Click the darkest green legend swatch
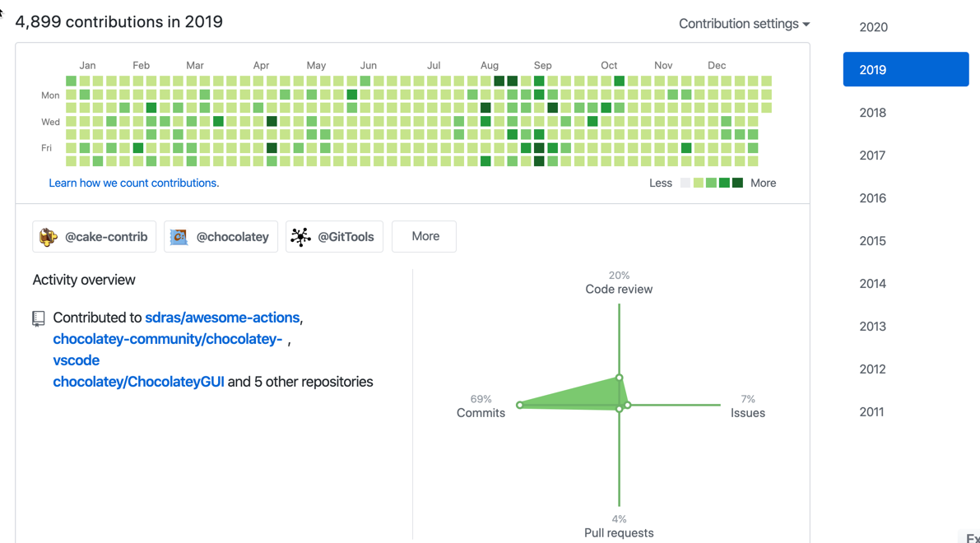This screenshot has height=543, width=980. pyautogui.click(x=737, y=183)
